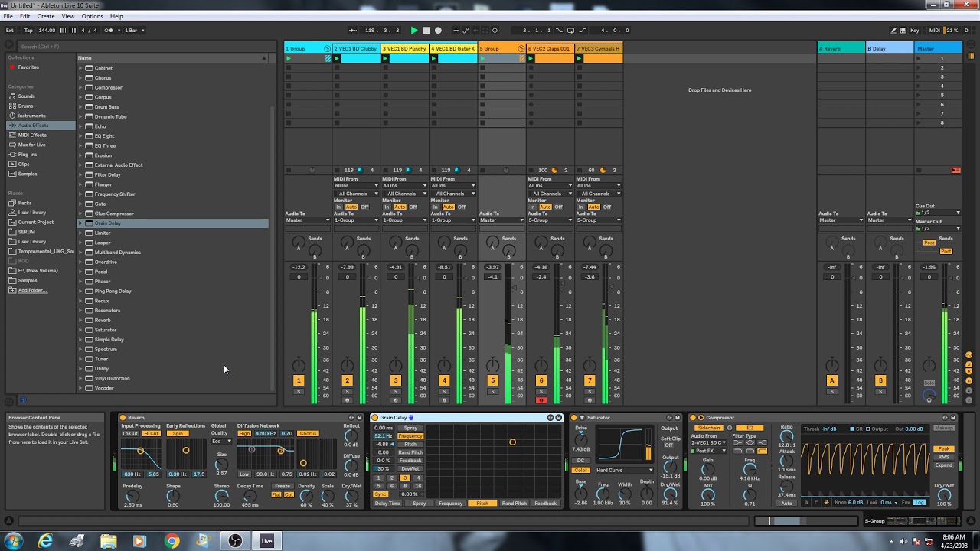Select Sounds category in browser
Viewport: 980px width, 551px height.
click(27, 96)
